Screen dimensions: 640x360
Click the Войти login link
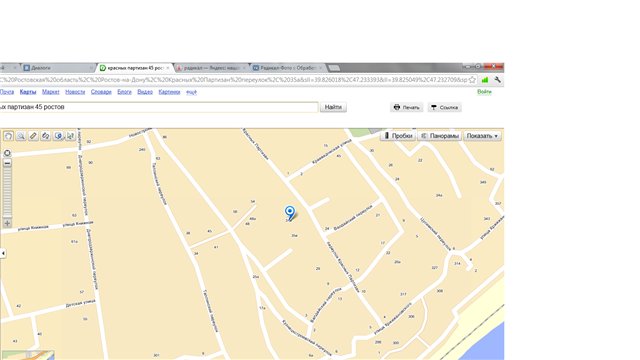click(x=484, y=92)
